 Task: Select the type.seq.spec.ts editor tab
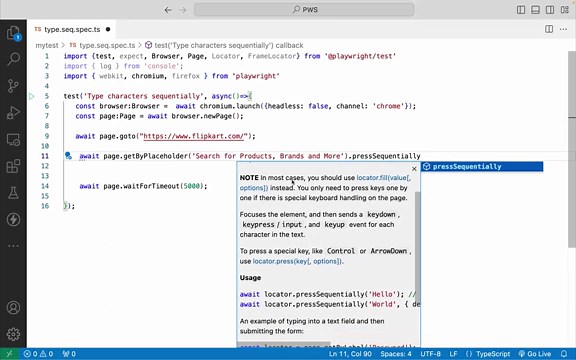click(72, 29)
